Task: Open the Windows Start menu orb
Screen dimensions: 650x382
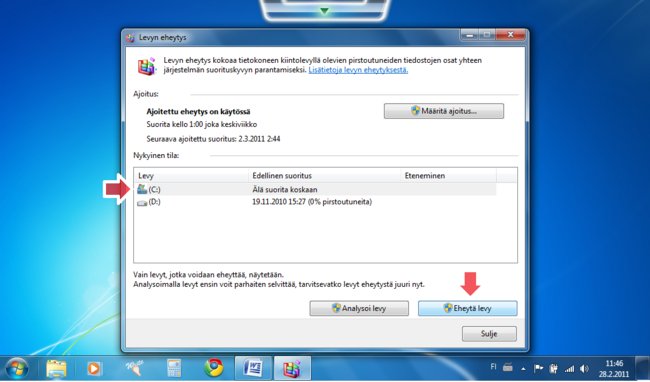Action: pyautogui.click(x=17, y=368)
